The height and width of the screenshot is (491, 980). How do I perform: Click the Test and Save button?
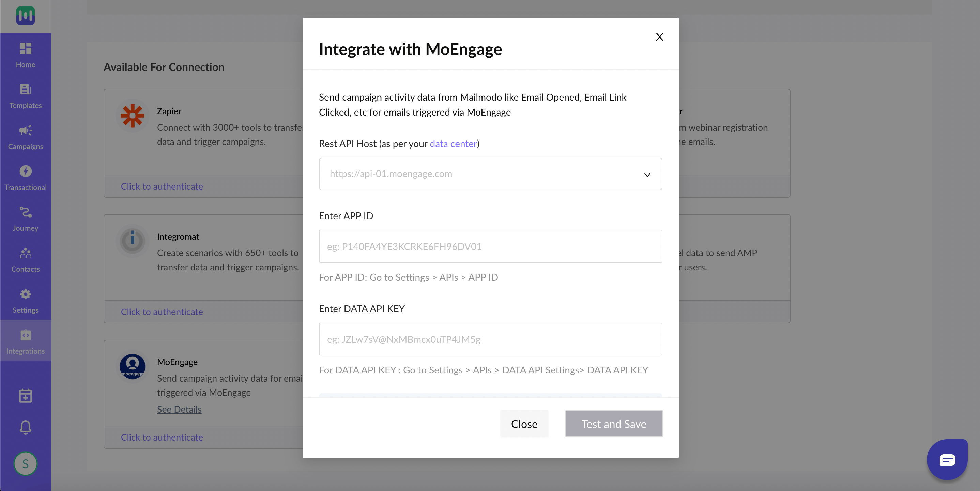(x=614, y=423)
